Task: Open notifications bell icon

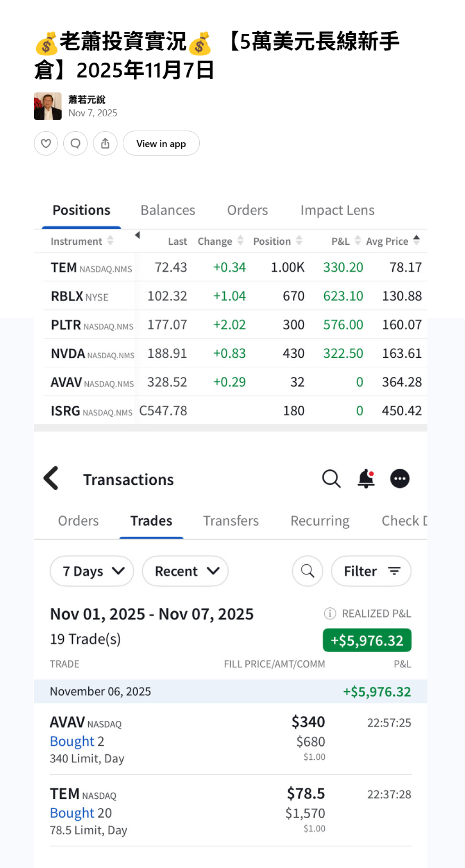Action: point(366,479)
